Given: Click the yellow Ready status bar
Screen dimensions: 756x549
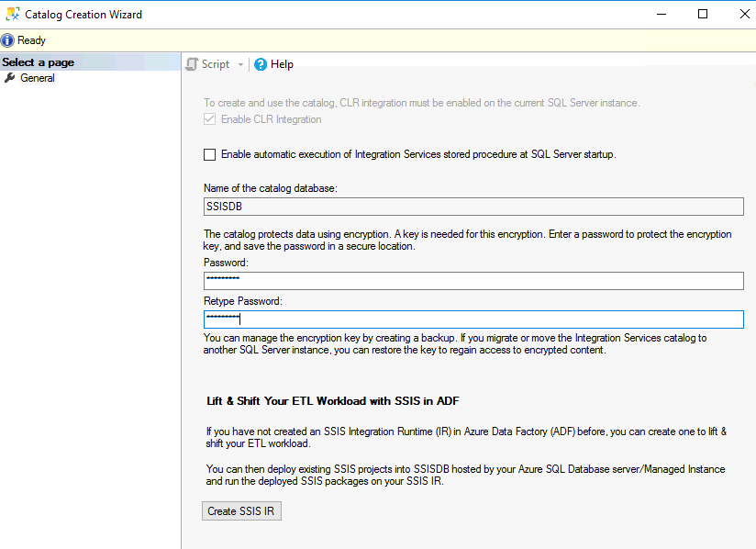Looking at the screenshot, I should coord(367,39).
